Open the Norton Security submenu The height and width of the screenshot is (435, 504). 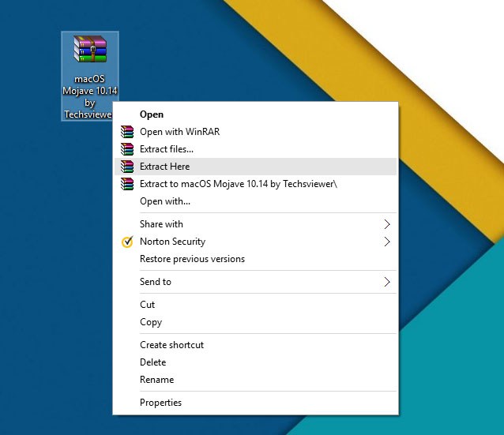coord(255,242)
